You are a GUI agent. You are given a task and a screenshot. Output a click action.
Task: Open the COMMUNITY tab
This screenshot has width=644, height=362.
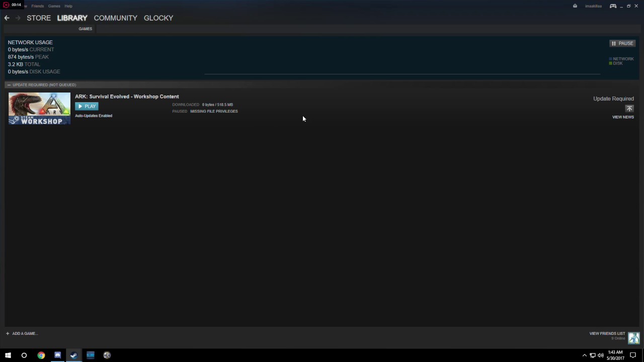coord(115,18)
